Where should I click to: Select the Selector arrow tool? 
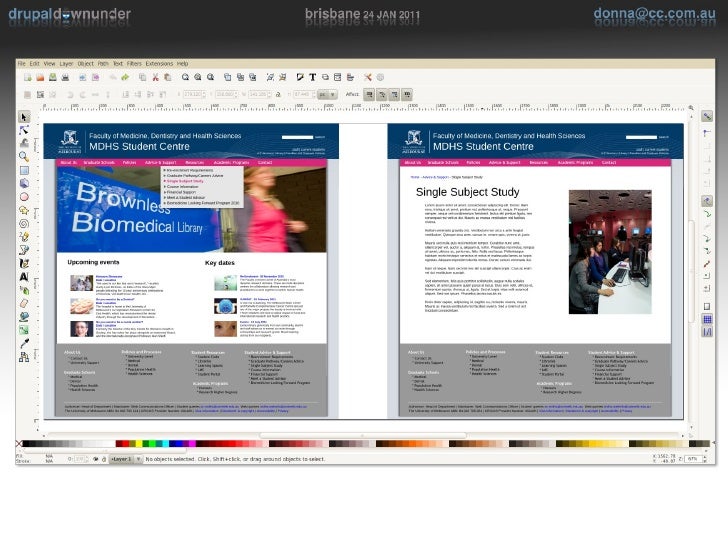(24, 117)
